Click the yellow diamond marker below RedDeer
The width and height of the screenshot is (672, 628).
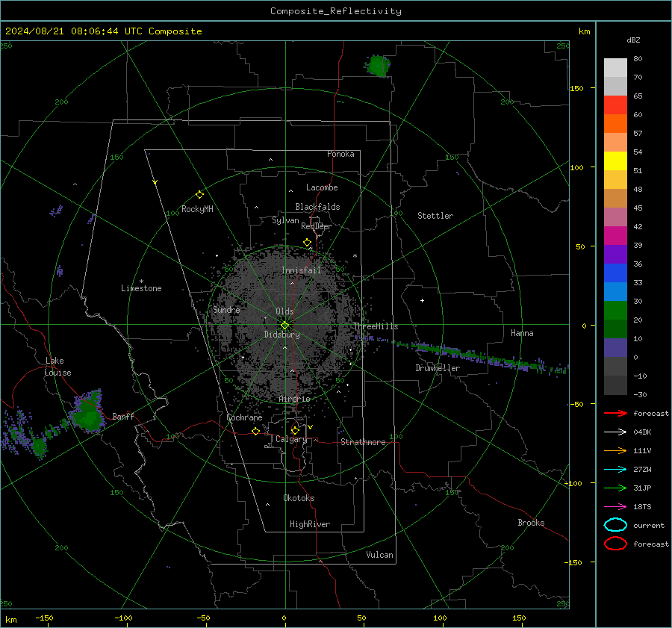click(307, 243)
